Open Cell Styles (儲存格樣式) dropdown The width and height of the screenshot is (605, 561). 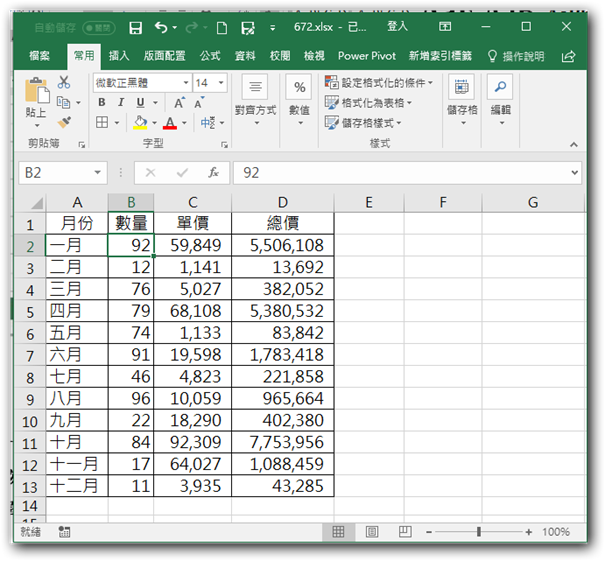[363, 123]
